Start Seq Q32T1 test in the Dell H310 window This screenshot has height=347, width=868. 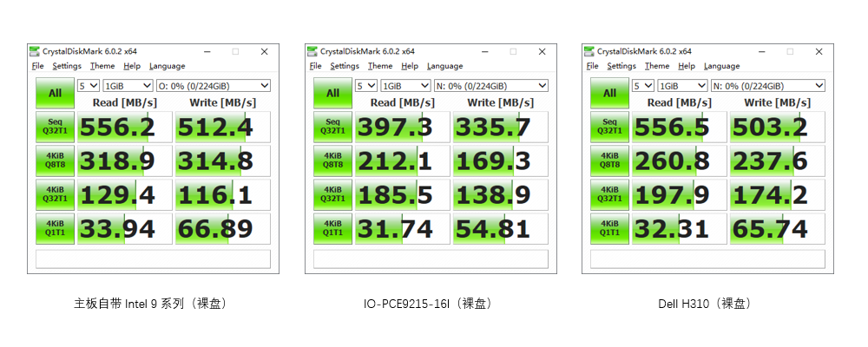tap(609, 127)
